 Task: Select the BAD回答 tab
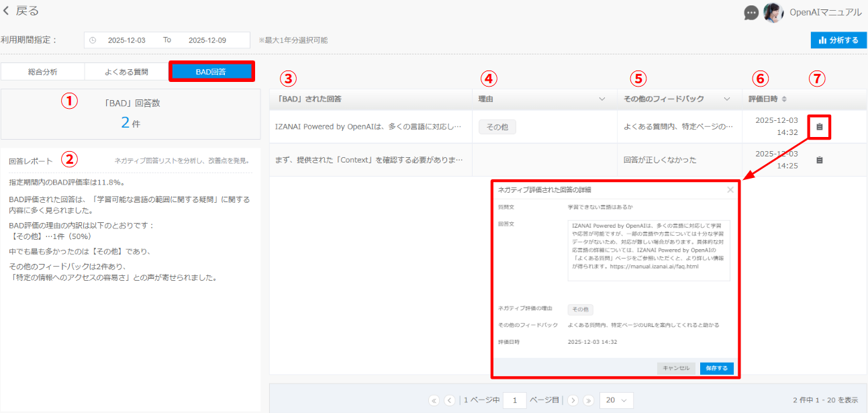pyautogui.click(x=211, y=71)
